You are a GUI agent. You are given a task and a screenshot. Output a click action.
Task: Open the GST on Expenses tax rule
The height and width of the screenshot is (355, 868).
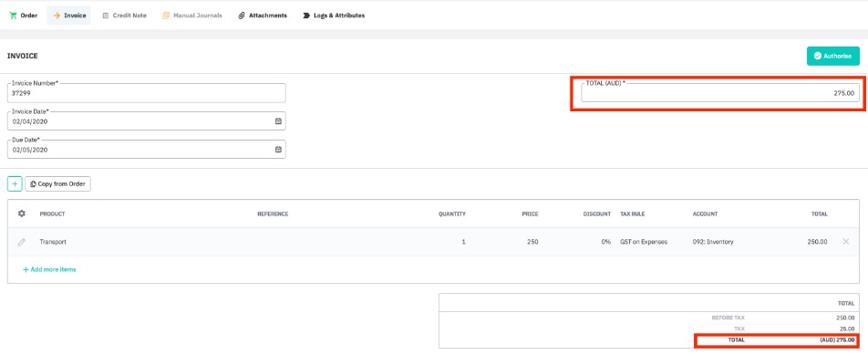tap(644, 242)
